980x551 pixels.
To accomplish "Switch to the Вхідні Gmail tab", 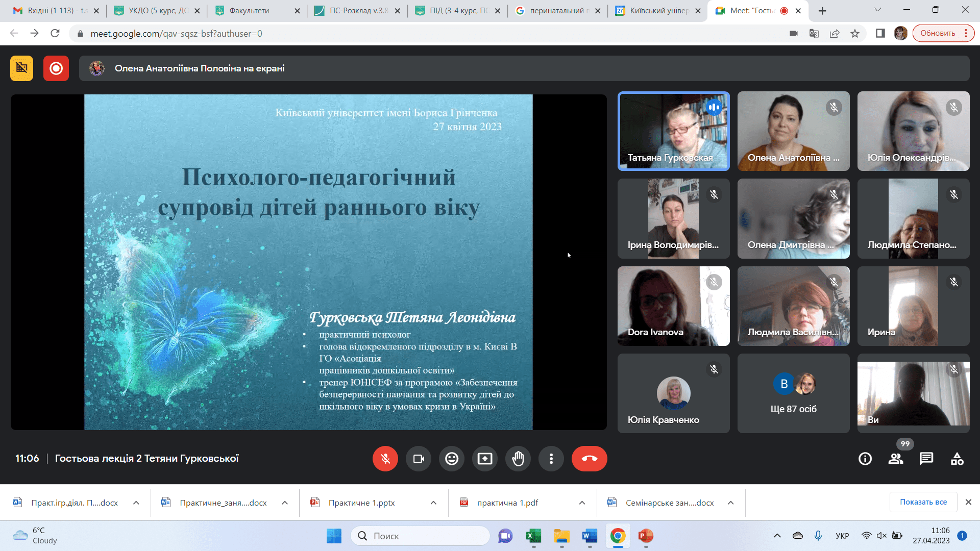I will coord(50,11).
